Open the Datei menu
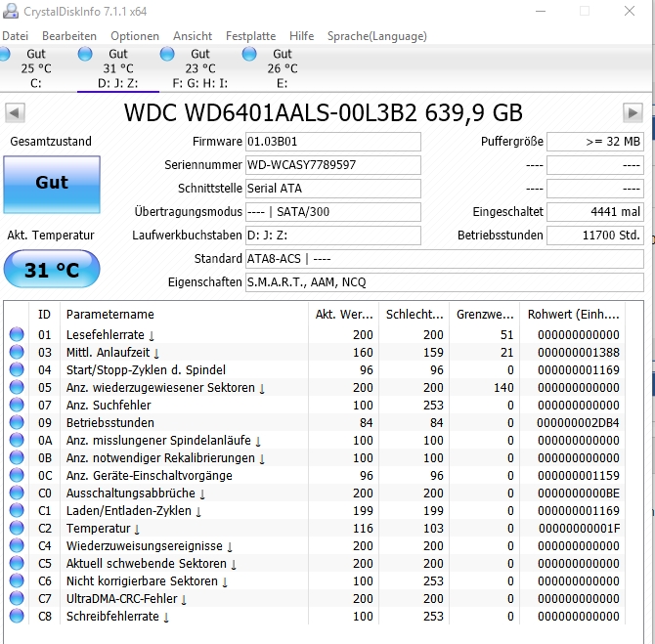Viewport: 655px width, 644px height. [15, 36]
